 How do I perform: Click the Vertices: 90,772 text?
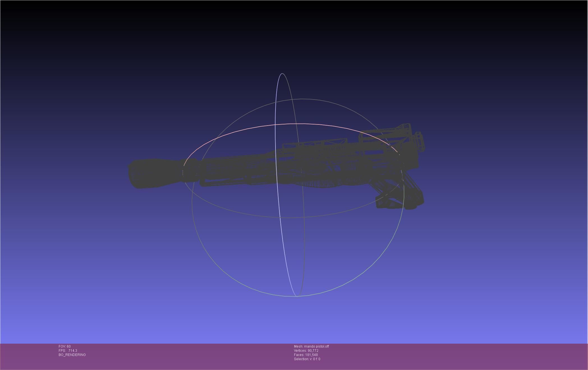(306, 351)
